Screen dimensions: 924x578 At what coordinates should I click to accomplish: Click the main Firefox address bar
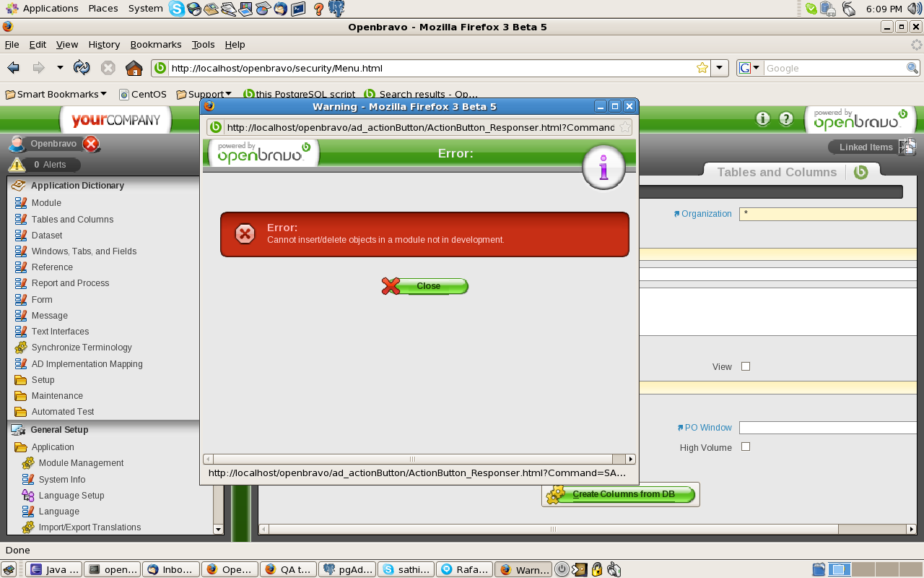[432, 68]
